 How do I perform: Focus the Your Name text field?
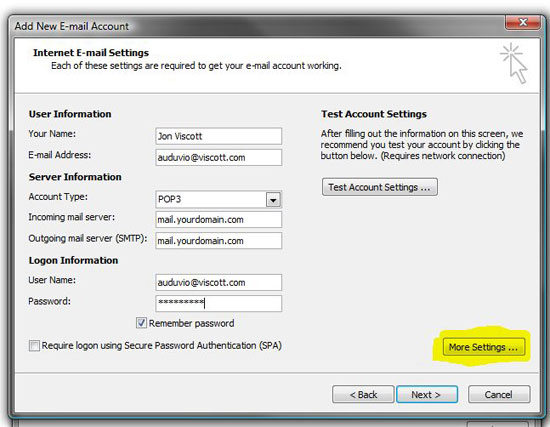click(x=218, y=136)
